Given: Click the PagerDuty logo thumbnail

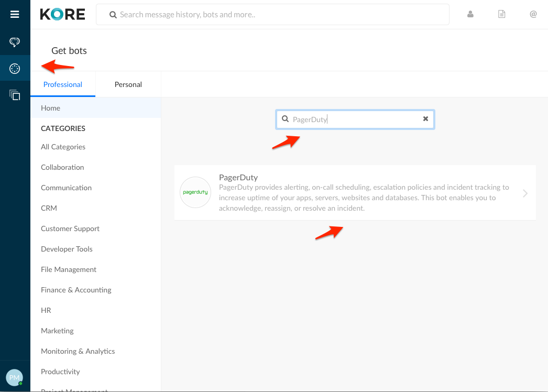Looking at the screenshot, I should click(x=195, y=192).
